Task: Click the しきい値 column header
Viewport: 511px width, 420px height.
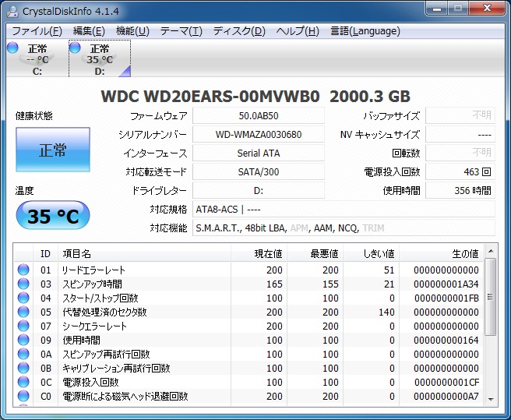Action: coord(372,253)
